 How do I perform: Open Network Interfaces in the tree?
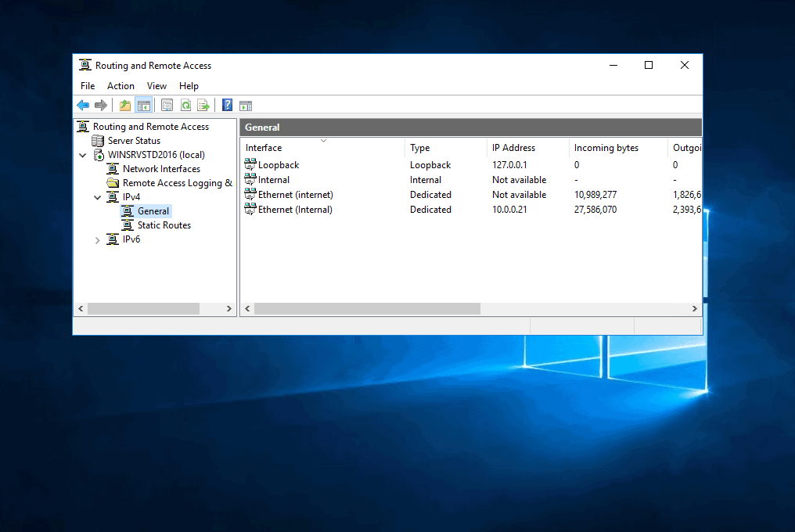click(161, 169)
